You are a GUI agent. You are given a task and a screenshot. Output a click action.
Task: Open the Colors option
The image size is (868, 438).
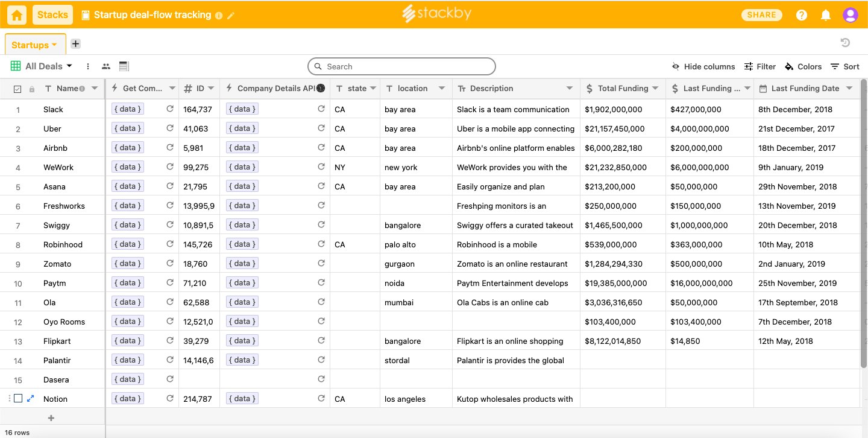click(803, 66)
